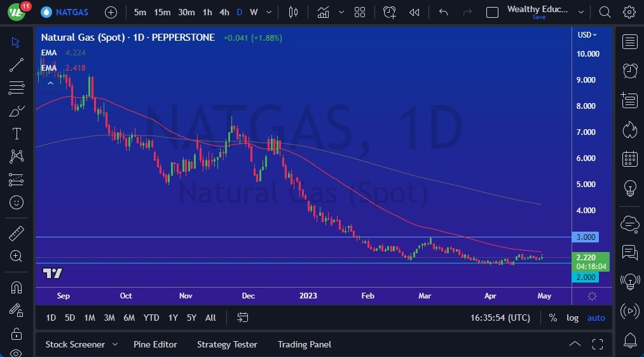Open the chart patterns tool

tap(16, 157)
